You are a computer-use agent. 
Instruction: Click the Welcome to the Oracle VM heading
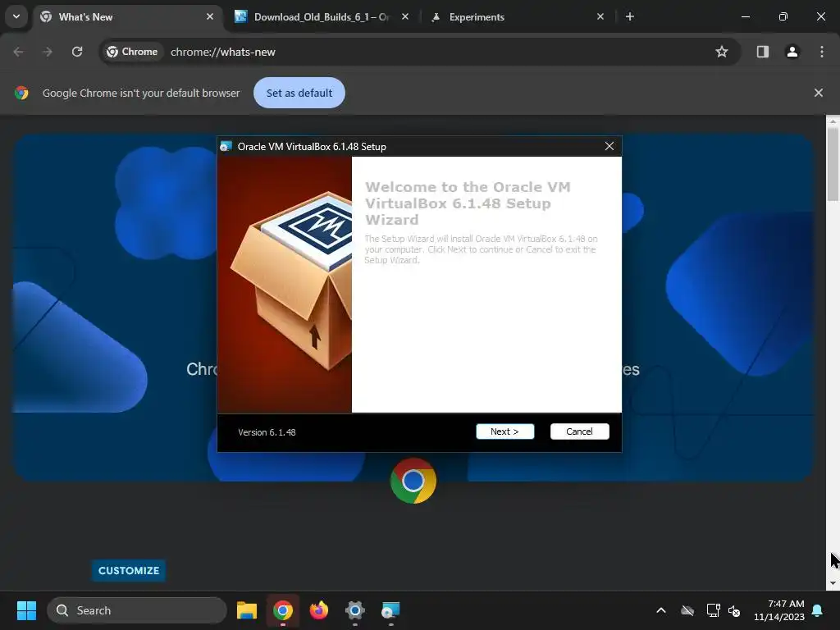(468, 203)
